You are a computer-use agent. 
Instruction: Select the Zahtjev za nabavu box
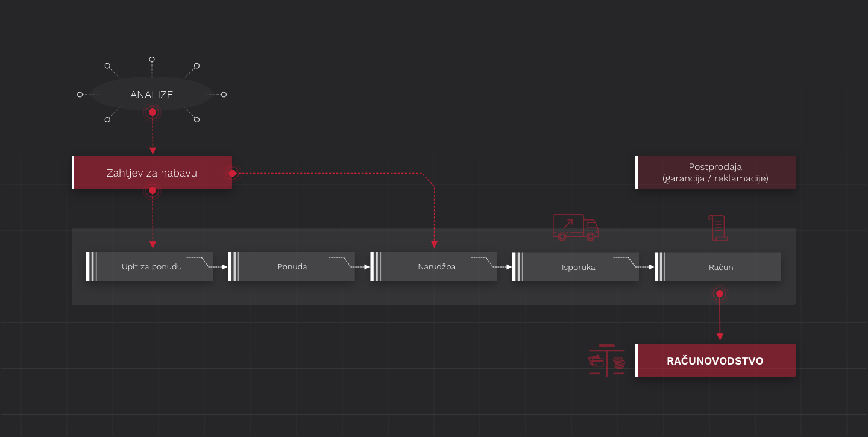(x=152, y=173)
